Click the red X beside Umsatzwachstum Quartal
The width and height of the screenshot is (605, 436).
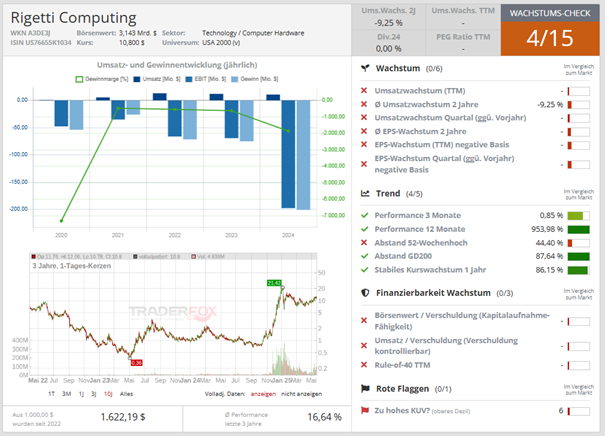click(x=364, y=118)
